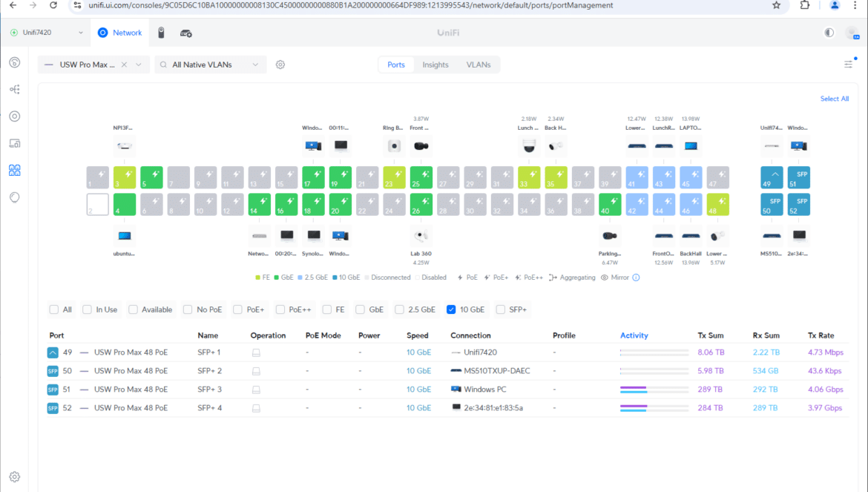The width and height of the screenshot is (868, 492).
Task: Open the browser extensions icon
Action: tap(805, 5)
